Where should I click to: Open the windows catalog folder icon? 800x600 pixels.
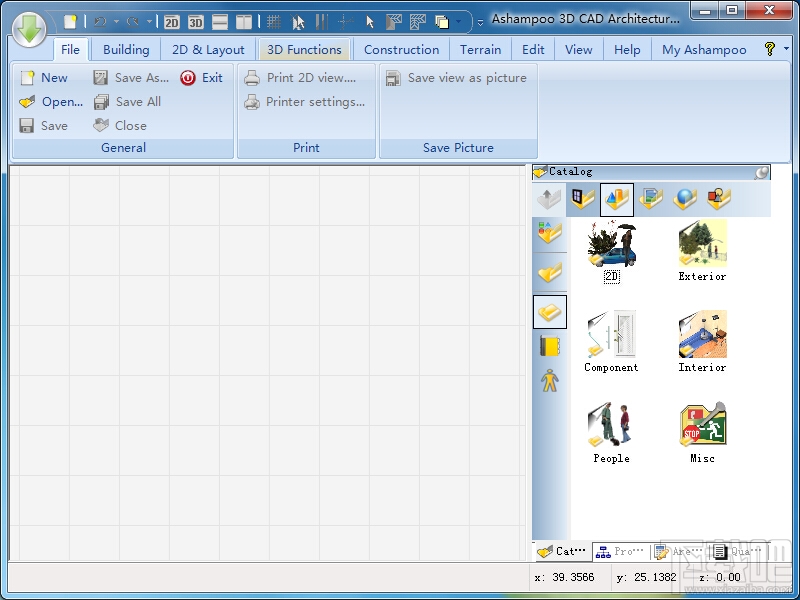click(582, 199)
